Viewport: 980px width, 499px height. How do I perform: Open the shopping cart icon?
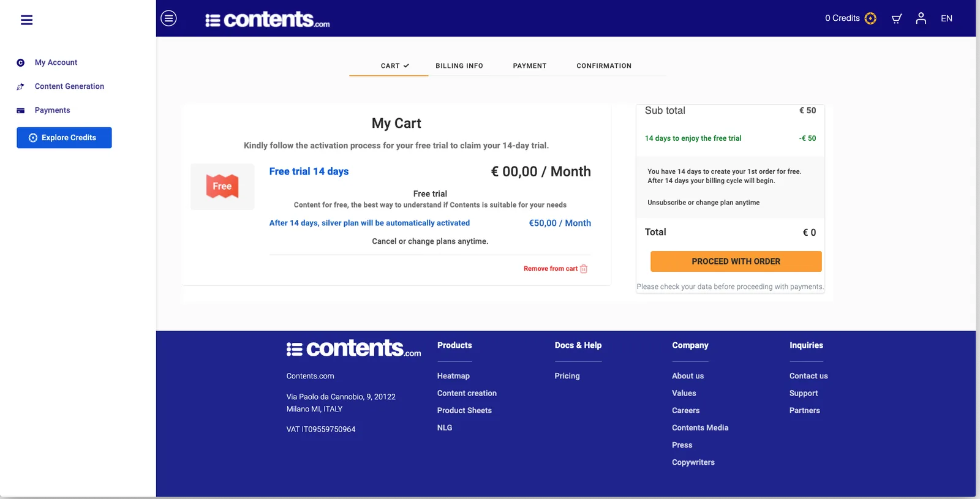coord(897,18)
